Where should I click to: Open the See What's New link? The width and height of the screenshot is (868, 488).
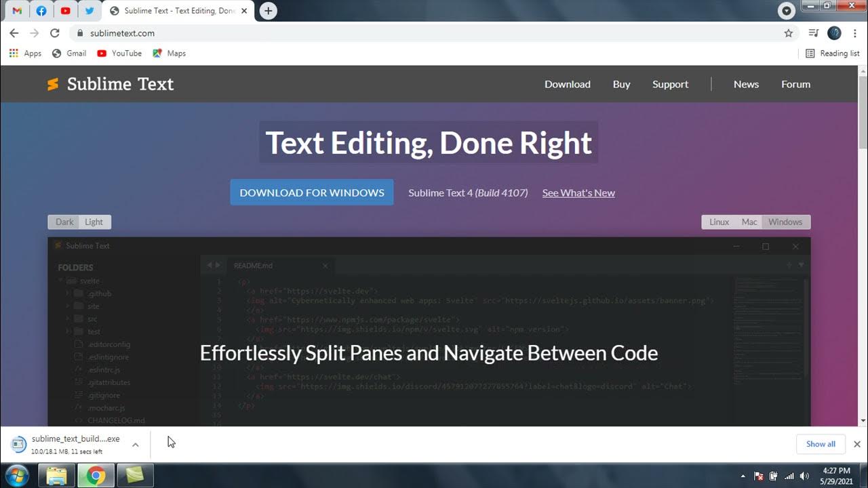point(578,192)
